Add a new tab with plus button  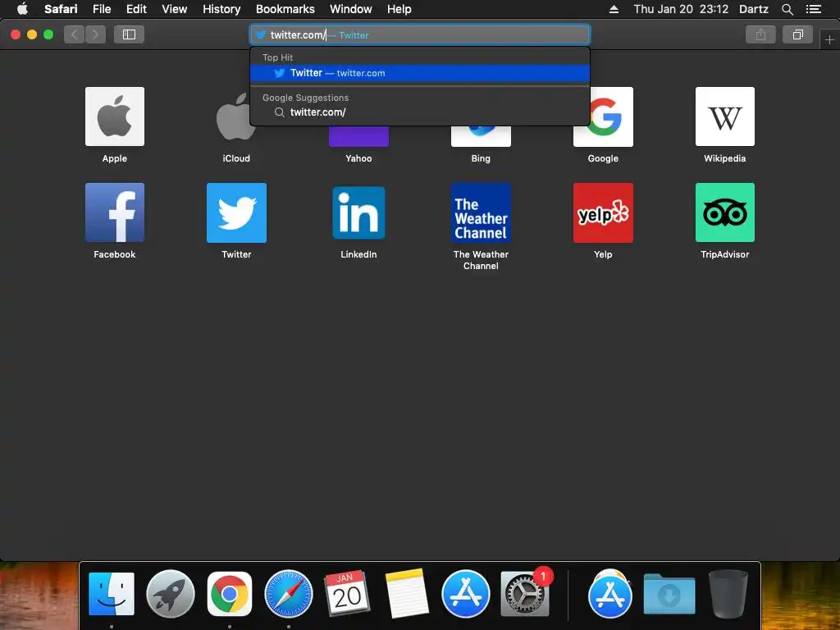(829, 39)
